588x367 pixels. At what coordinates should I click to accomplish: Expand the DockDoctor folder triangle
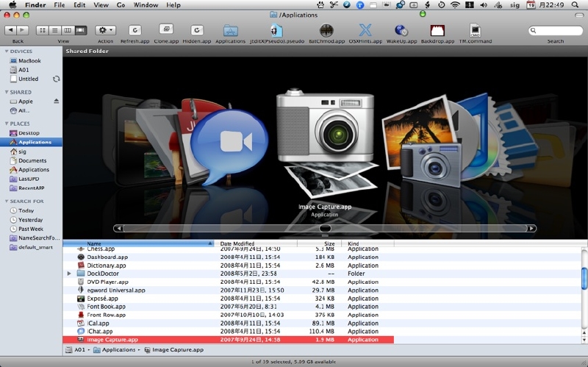[x=69, y=274]
